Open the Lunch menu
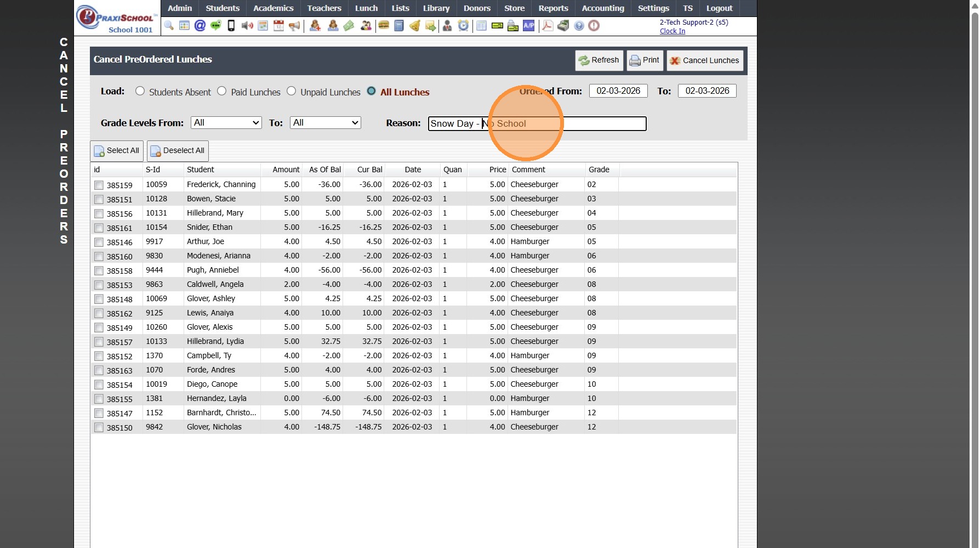 (x=366, y=8)
